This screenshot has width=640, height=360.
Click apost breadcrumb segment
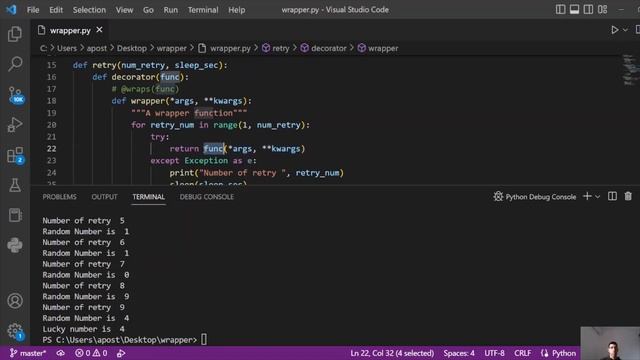[x=97, y=48]
